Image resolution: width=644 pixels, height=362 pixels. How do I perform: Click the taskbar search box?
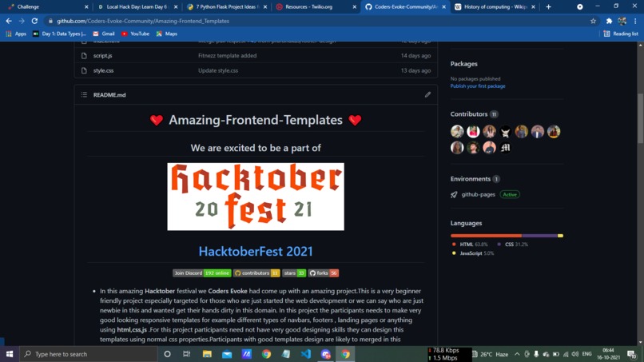click(x=89, y=354)
